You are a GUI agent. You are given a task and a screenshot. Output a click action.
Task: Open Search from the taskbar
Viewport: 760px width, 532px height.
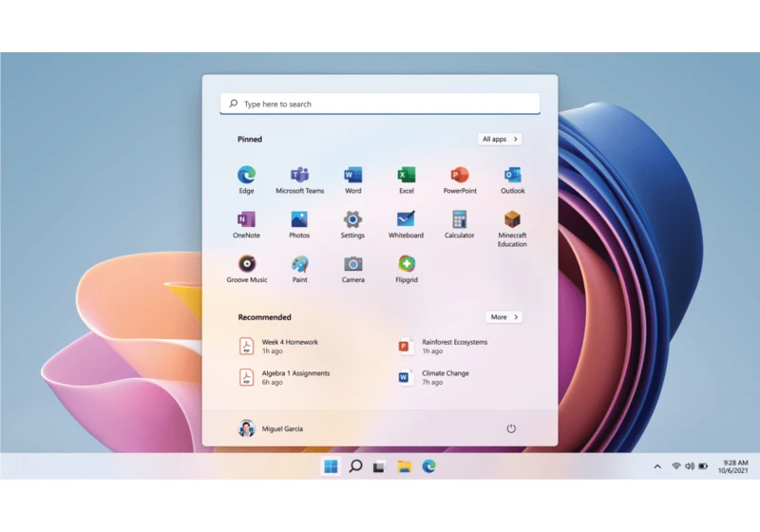point(355,466)
